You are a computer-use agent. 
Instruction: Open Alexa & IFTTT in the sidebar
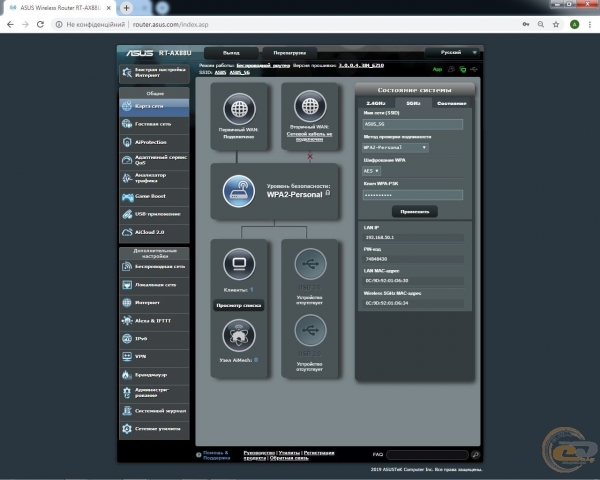[x=154, y=321]
